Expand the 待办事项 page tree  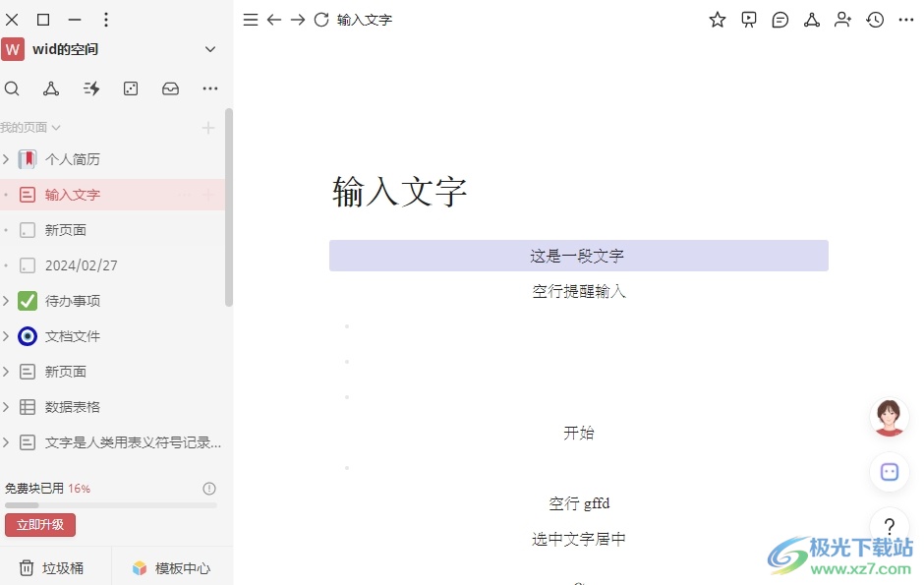6,301
